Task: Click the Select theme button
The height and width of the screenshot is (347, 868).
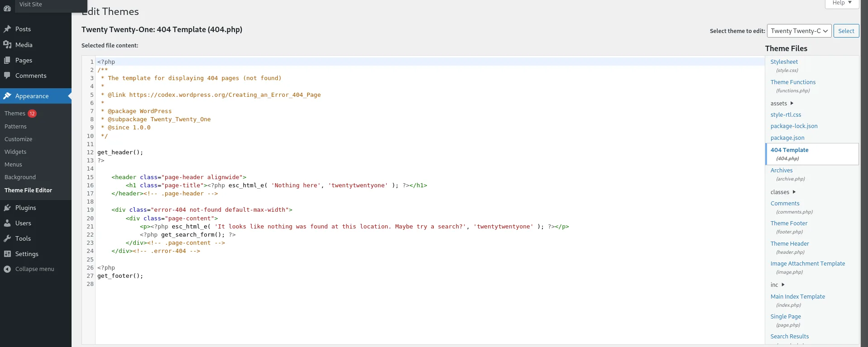Action: pos(846,31)
